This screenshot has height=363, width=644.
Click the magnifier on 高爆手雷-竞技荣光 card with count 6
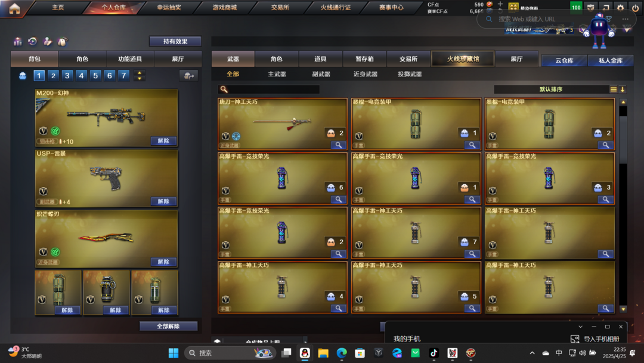(x=338, y=199)
